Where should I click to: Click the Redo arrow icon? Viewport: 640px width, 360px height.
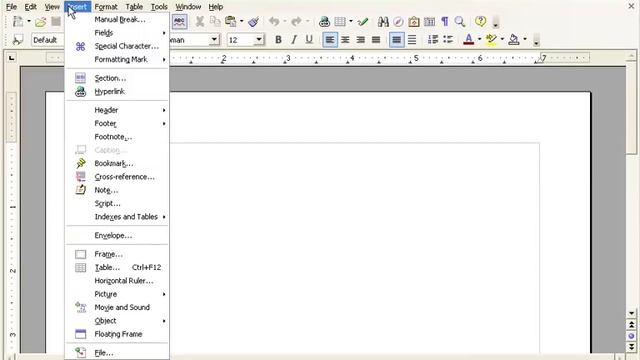point(297,22)
